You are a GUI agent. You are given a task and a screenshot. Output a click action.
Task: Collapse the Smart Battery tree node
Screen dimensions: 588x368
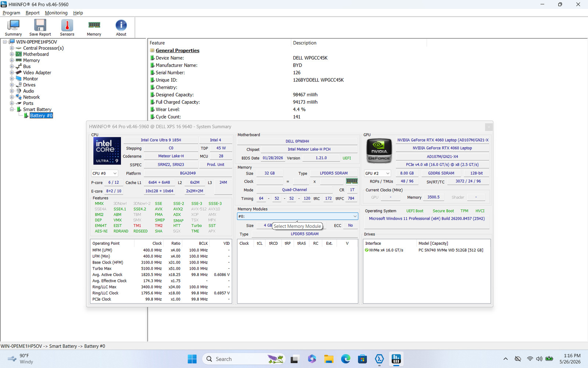click(x=12, y=109)
